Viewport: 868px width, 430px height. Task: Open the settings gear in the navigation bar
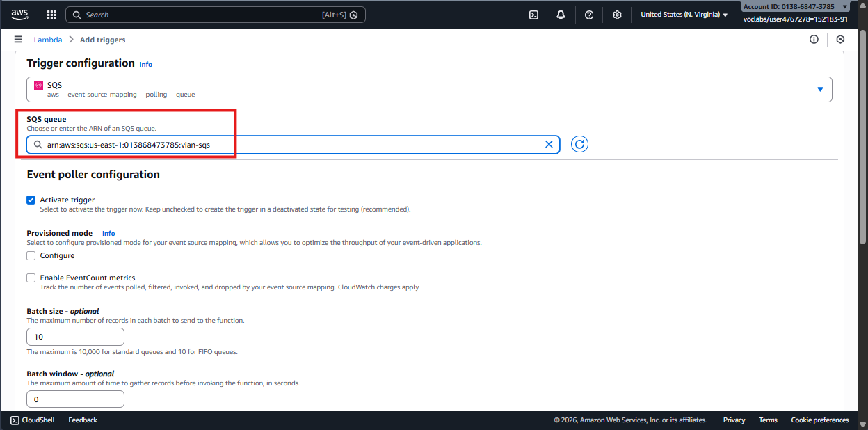pos(617,14)
